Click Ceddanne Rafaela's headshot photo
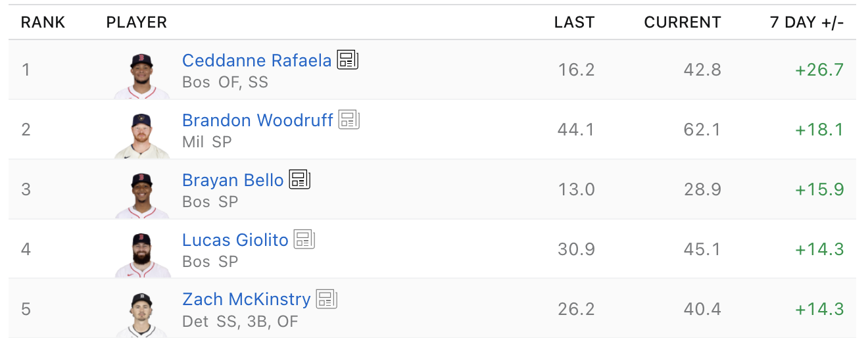 142,76
